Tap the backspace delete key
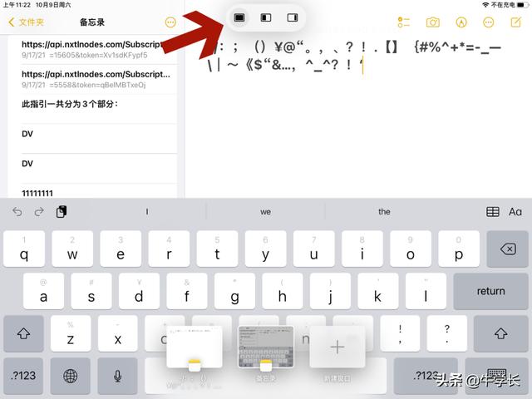 pyautogui.click(x=508, y=249)
